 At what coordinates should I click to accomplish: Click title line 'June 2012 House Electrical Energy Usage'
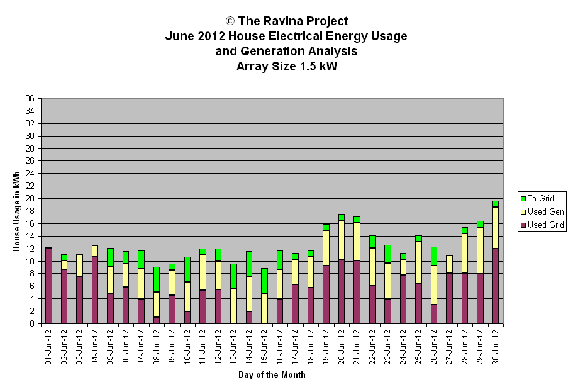(x=286, y=36)
